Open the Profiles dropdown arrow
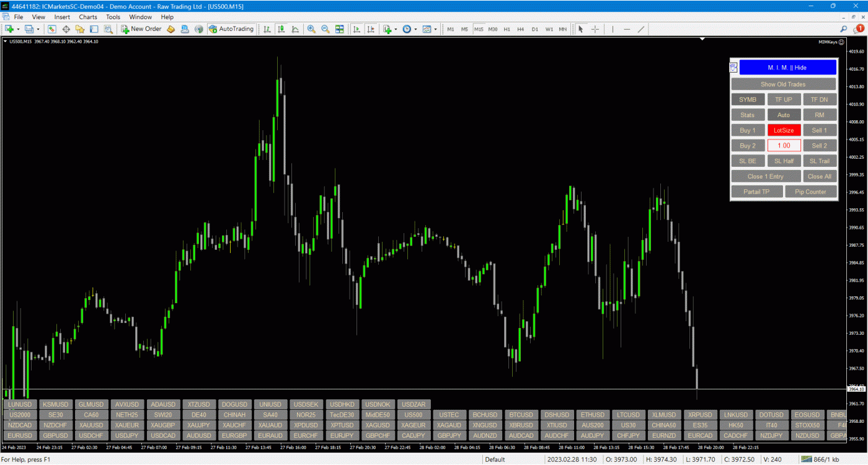868x465 pixels. 38,29
